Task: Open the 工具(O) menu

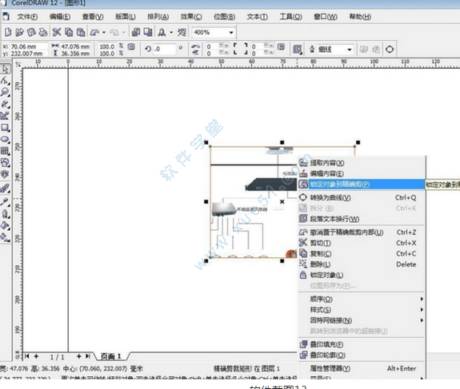Action: (x=291, y=16)
